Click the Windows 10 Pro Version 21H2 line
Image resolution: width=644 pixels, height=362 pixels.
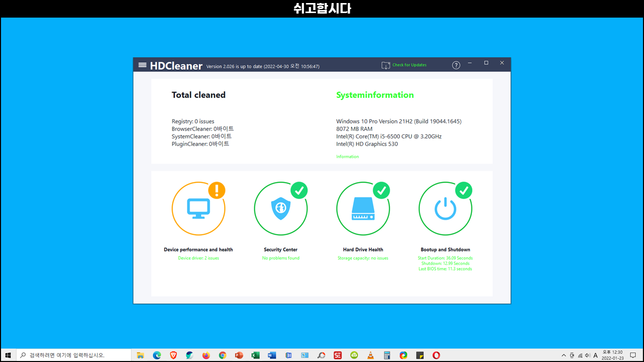[x=398, y=121]
